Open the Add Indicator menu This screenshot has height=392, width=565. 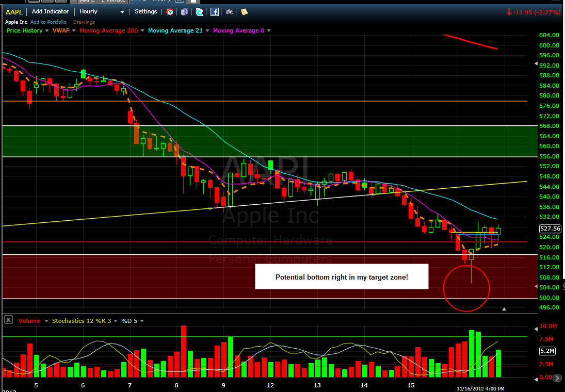(50, 11)
